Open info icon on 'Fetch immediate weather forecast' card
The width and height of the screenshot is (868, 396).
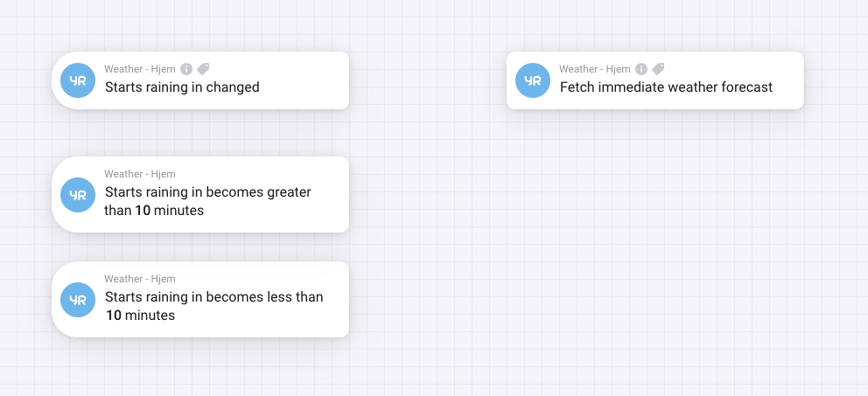tap(641, 69)
